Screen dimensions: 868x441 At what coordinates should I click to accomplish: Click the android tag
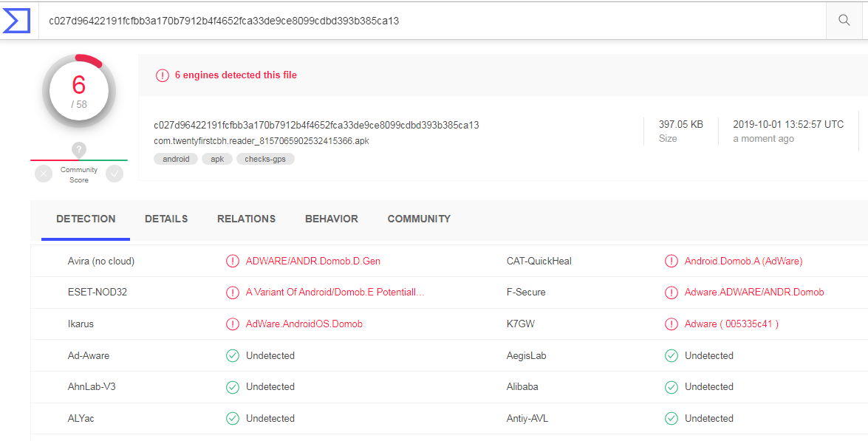point(176,159)
